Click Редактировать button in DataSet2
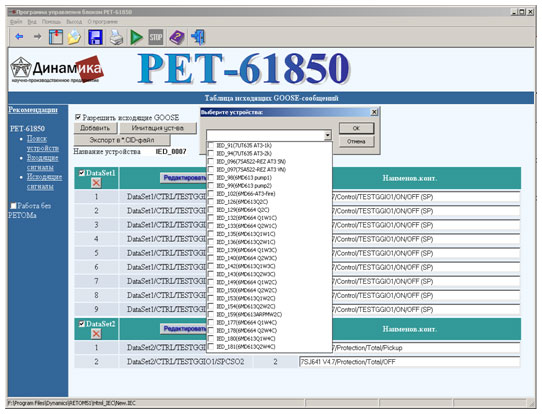542x414 pixels. pos(184,329)
